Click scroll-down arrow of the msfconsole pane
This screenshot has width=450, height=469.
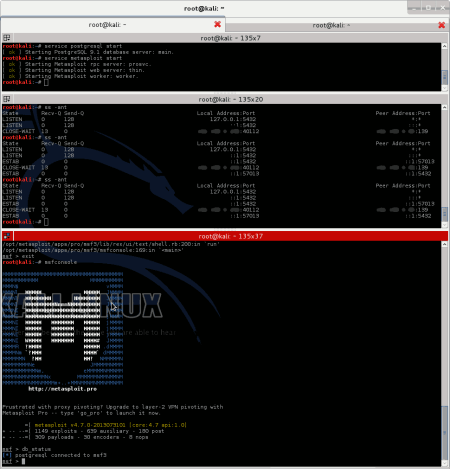pyautogui.click(x=445, y=463)
